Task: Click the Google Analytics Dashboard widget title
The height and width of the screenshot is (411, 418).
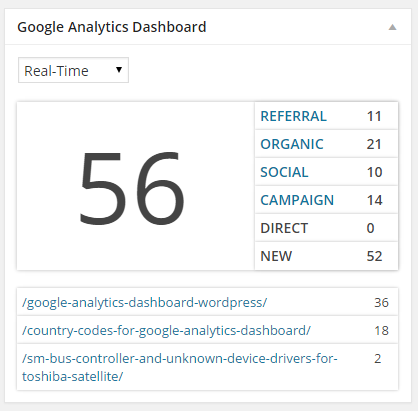Action: pyautogui.click(x=112, y=27)
